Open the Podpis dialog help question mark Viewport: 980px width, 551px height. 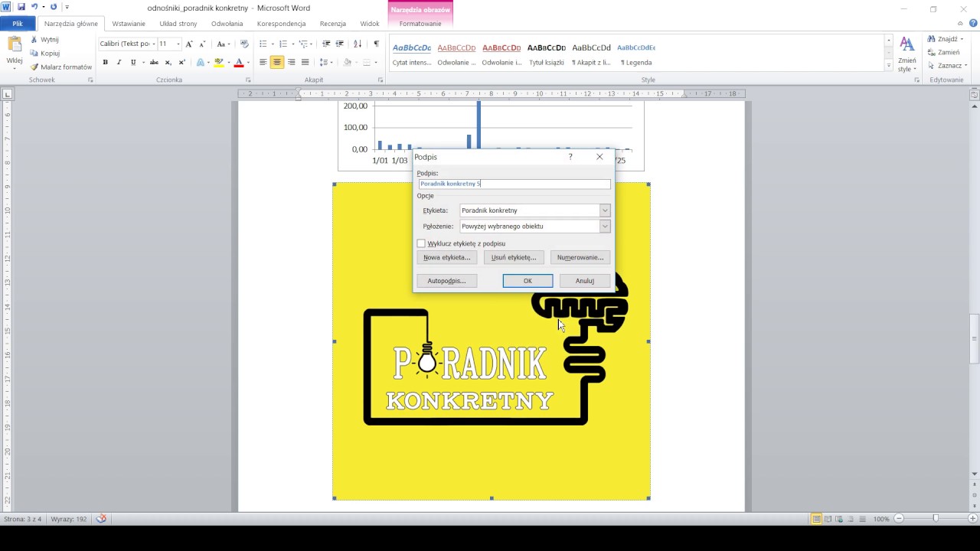tap(570, 157)
